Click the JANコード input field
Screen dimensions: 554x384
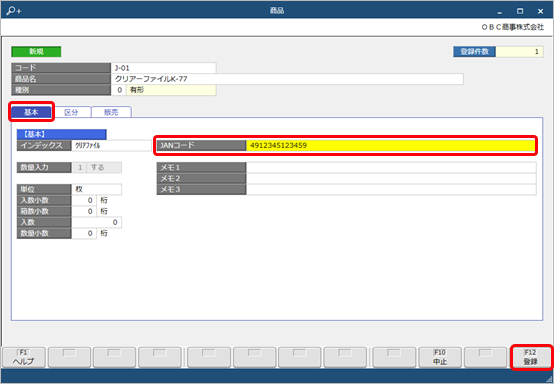coord(390,145)
